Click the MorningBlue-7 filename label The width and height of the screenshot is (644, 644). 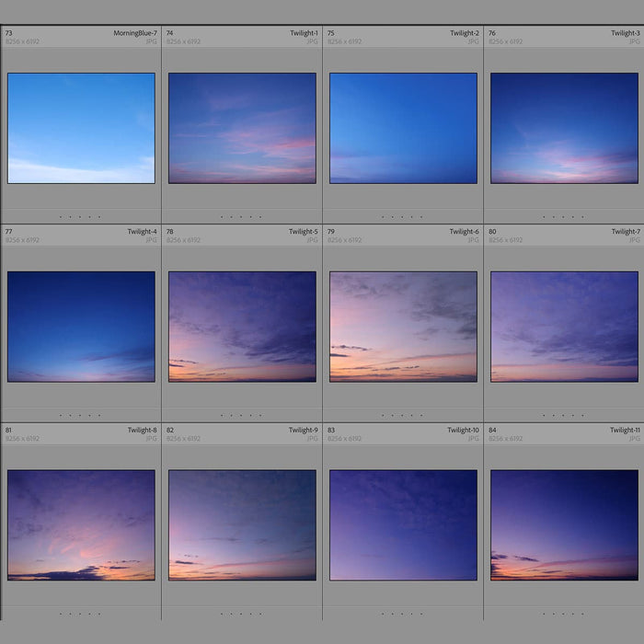(x=135, y=33)
